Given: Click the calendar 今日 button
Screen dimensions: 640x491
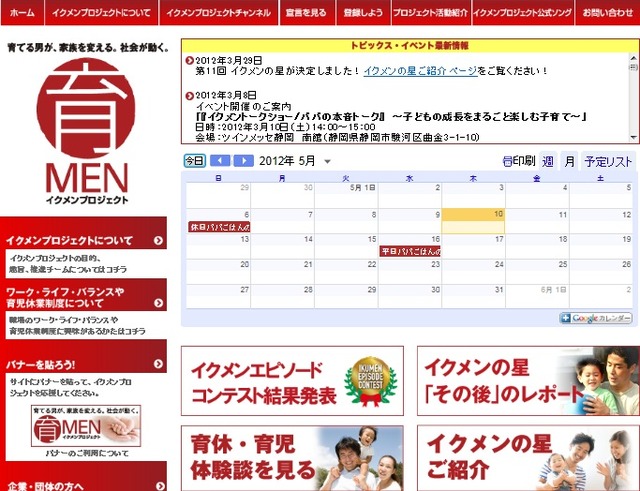Looking at the screenshot, I should 195,160.
